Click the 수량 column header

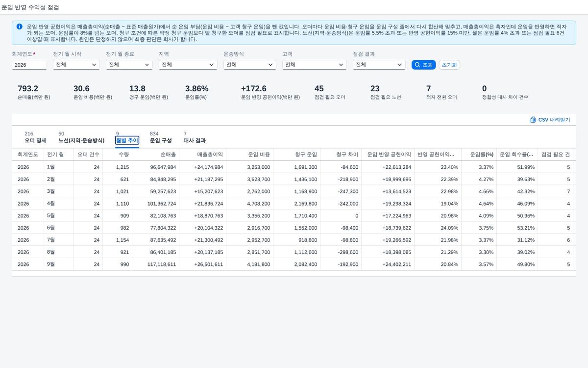click(x=117, y=155)
